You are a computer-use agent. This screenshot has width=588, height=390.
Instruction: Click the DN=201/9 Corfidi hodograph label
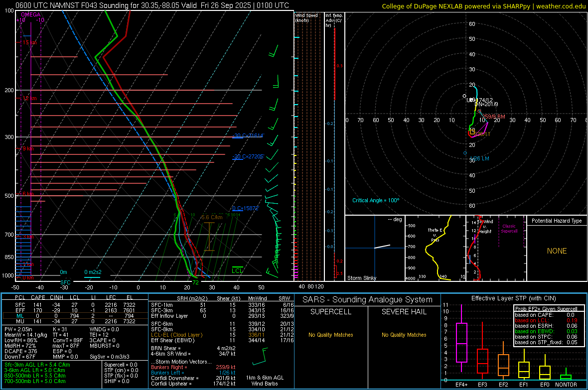(x=486, y=104)
